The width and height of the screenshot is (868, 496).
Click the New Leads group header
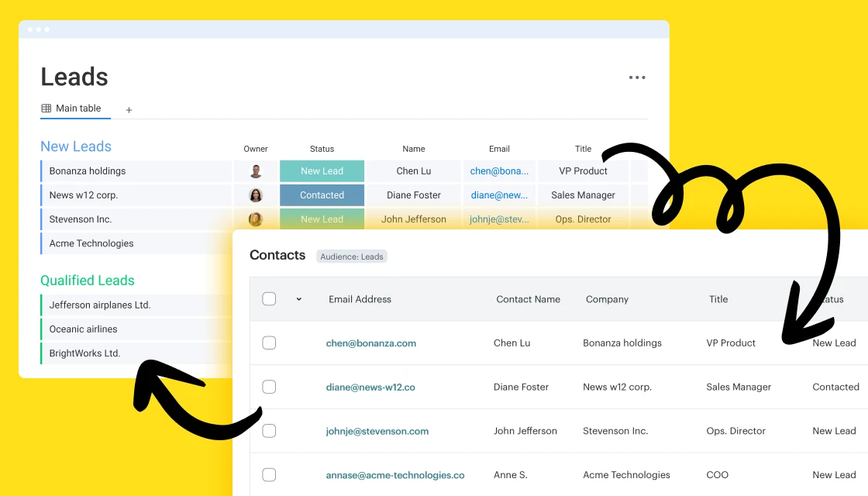click(x=75, y=146)
